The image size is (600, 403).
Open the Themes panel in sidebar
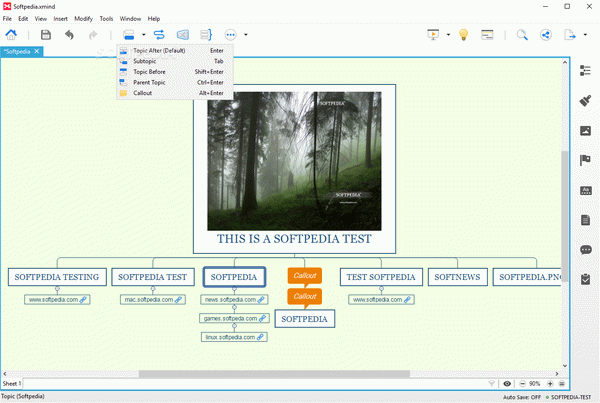(585, 190)
